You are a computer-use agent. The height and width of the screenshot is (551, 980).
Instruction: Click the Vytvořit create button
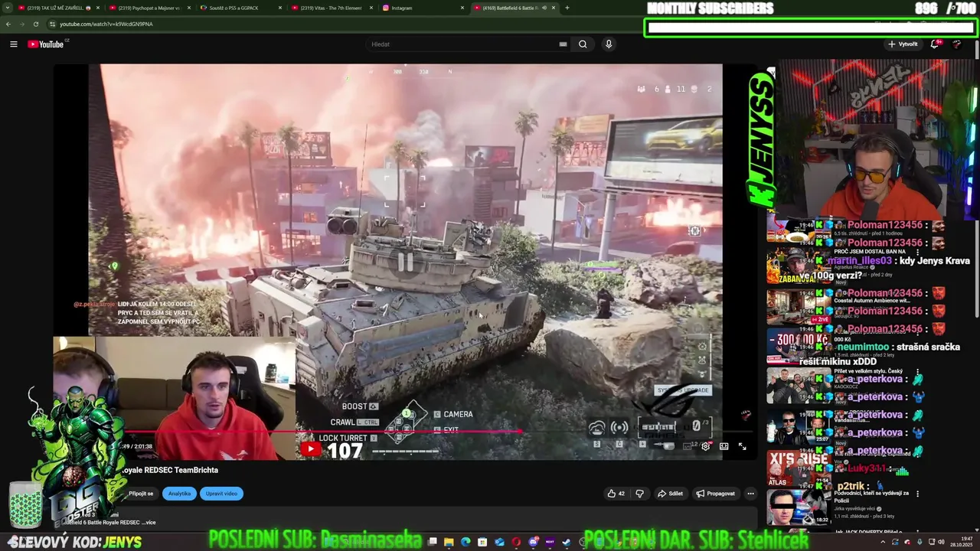pyautogui.click(x=903, y=44)
